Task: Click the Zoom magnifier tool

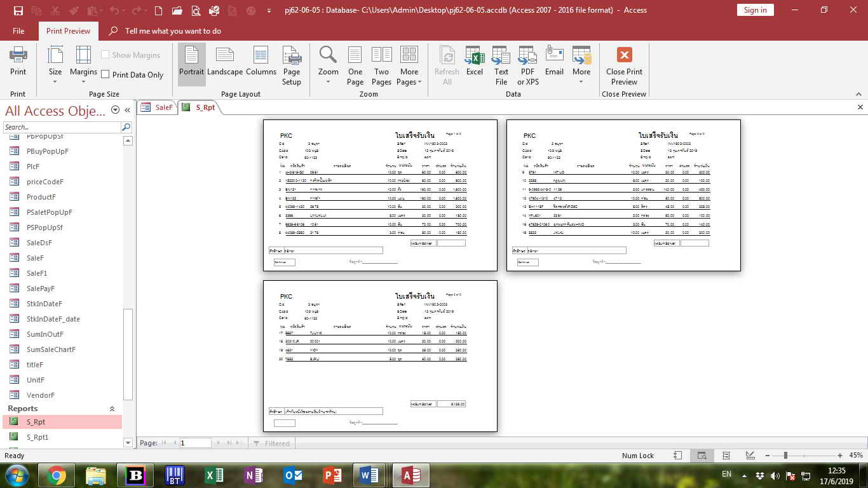Action: [x=328, y=65]
